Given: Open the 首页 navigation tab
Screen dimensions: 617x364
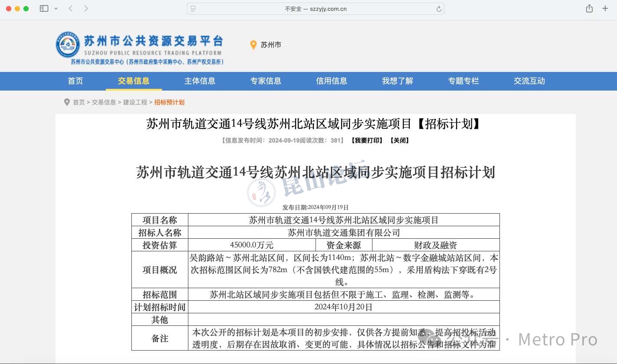Looking at the screenshot, I should tap(75, 81).
